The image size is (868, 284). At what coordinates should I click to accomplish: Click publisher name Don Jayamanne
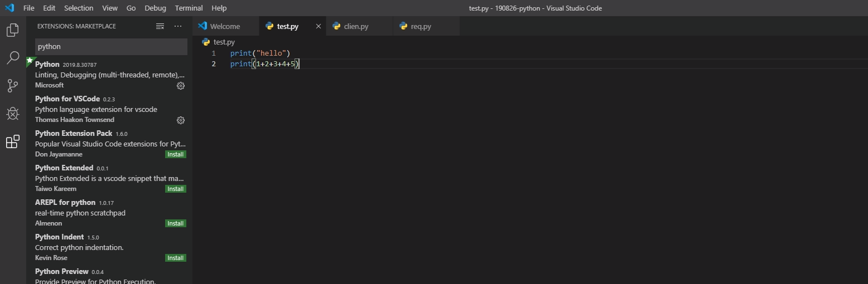pos(59,154)
